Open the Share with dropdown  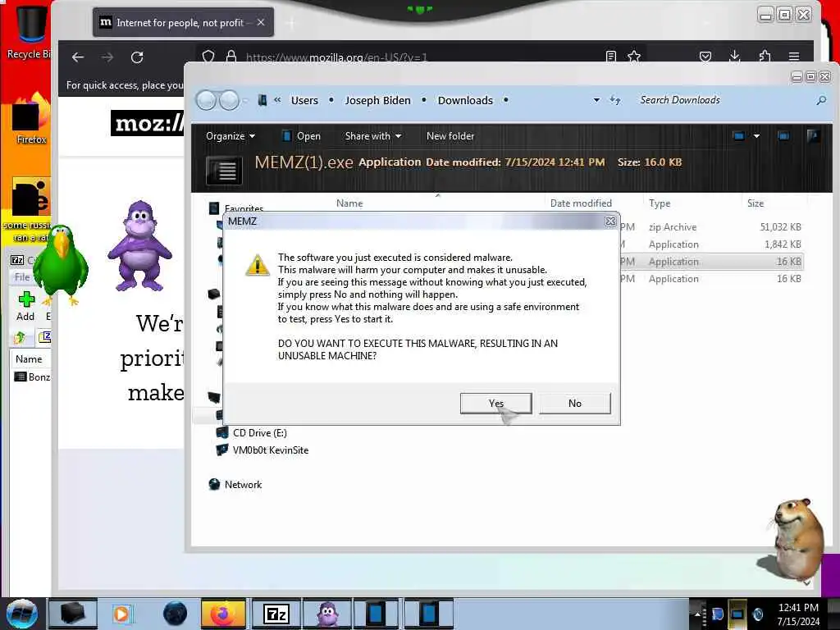click(373, 136)
